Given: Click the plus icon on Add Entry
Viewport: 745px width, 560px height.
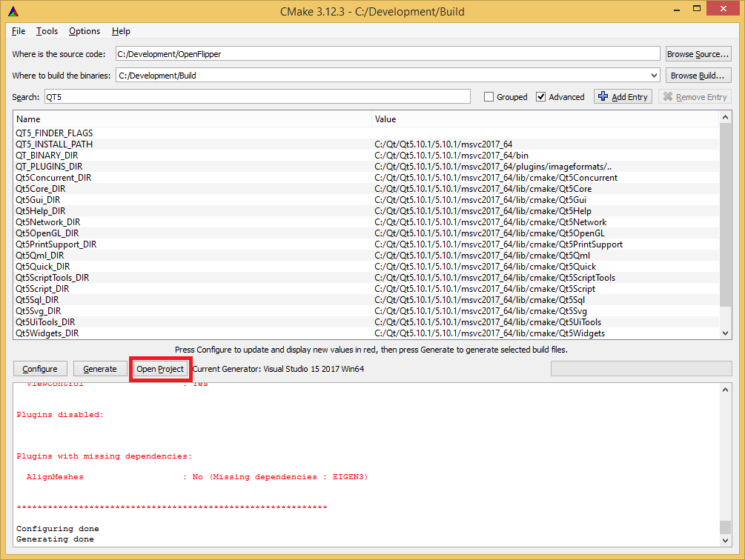Looking at the screenshot, I should (x=602, y=96).
